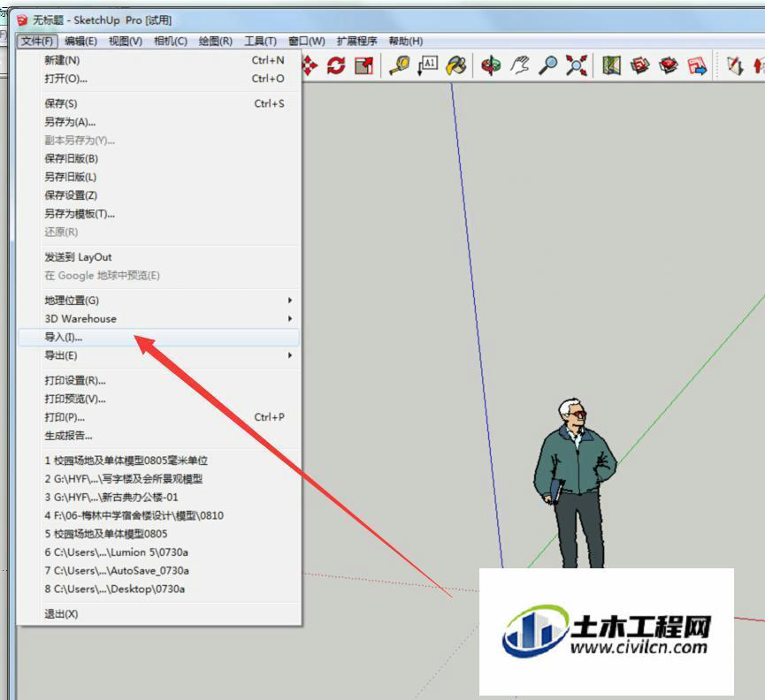
Task: Click the pencil-and-arrow icon after the toolbar separator
Action: (x=734, y=65)
